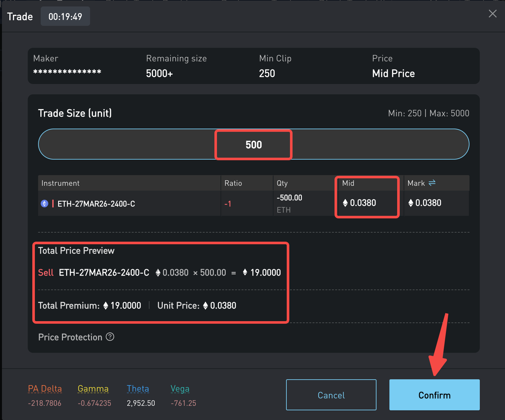Click the Ethereum symbol next to Mid value
This screenshot has height=420, width=505.
tap(345, 203)
